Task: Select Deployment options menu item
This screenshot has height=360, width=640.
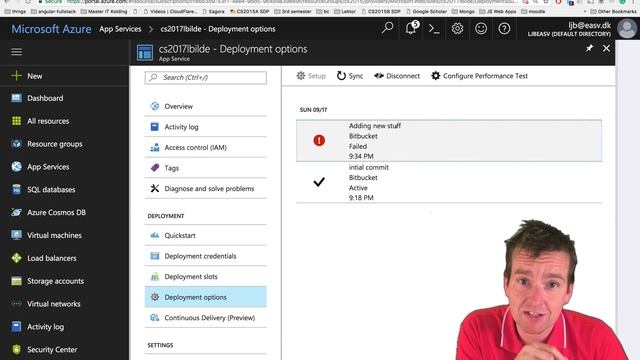Action: (x=206, y=297)
